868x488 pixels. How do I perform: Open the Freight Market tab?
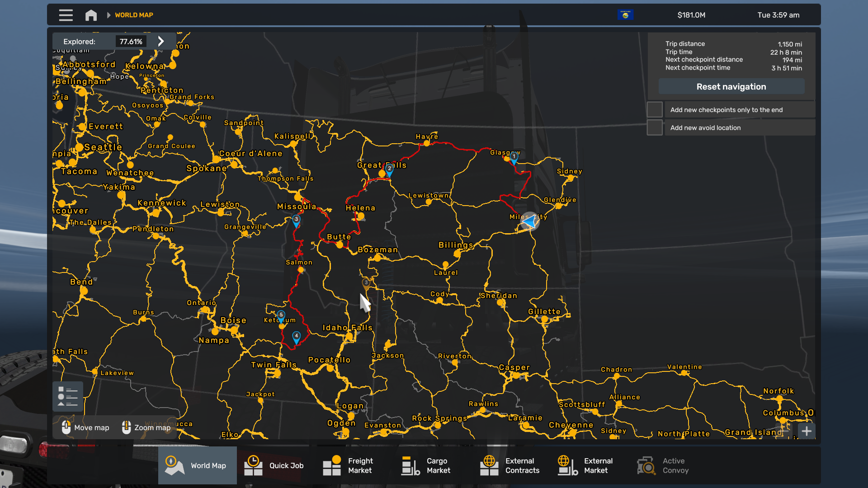pos(355,465)
